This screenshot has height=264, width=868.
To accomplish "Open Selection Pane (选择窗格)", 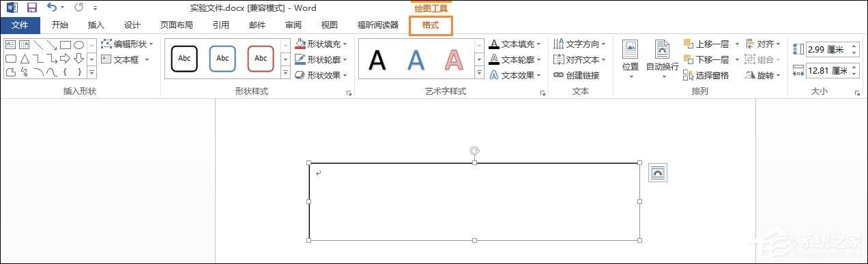I will pos(706,75).
